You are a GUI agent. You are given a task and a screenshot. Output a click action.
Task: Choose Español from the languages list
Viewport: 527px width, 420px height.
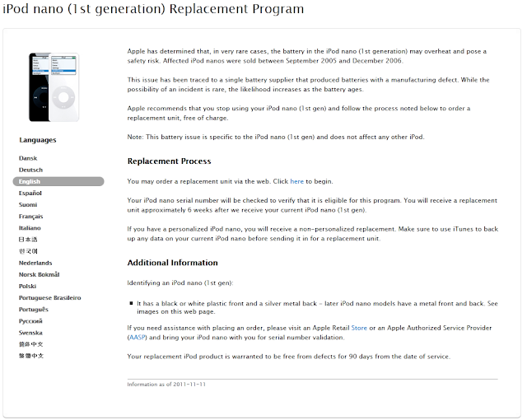click(30, 194)
